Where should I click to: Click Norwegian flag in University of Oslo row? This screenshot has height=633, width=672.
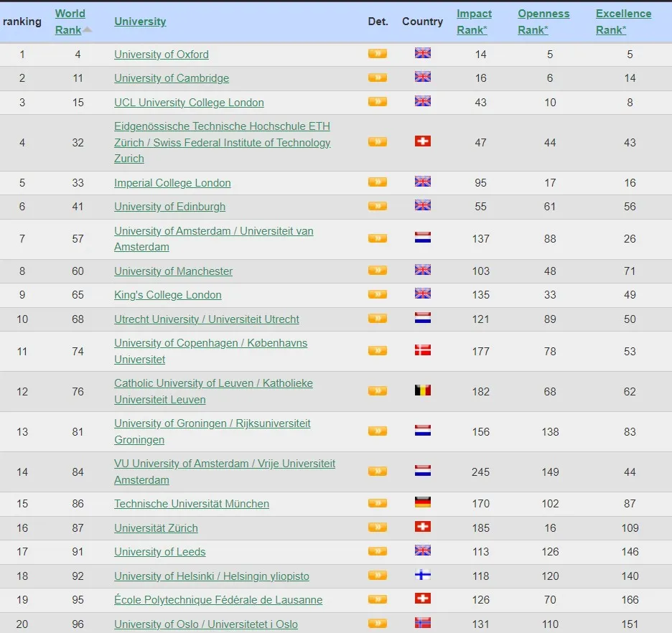[423, 623]
